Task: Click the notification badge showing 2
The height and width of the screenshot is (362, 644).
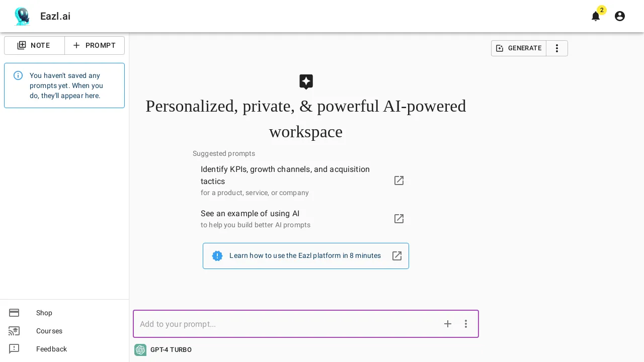Action: pyautogui.click(x=602, y=10)
